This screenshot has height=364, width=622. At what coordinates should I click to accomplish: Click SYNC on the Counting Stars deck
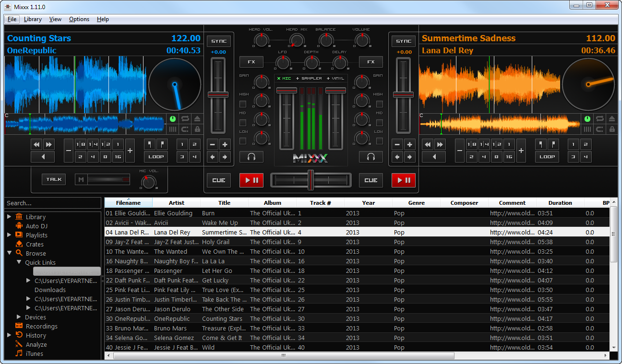pos(218,41)
